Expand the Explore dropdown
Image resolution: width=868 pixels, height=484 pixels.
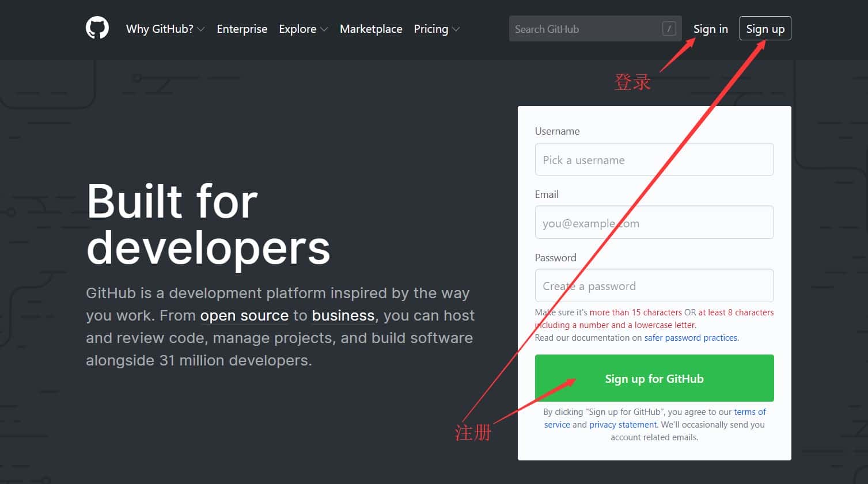304,29
